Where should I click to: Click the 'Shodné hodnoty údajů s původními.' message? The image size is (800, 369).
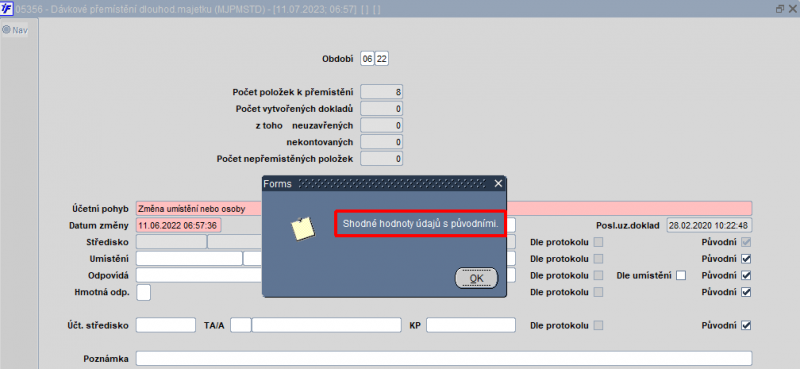tap(420, 224)
